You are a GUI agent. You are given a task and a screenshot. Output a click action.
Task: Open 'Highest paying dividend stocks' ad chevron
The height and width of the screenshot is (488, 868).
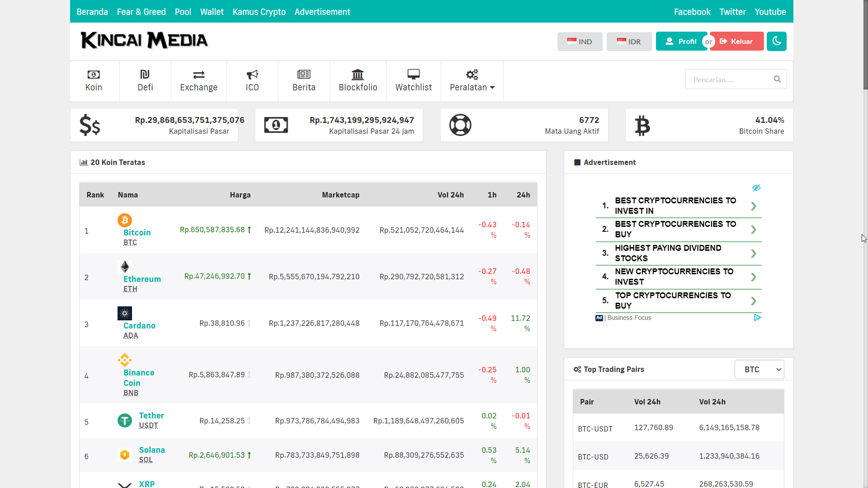click(753, 253)
